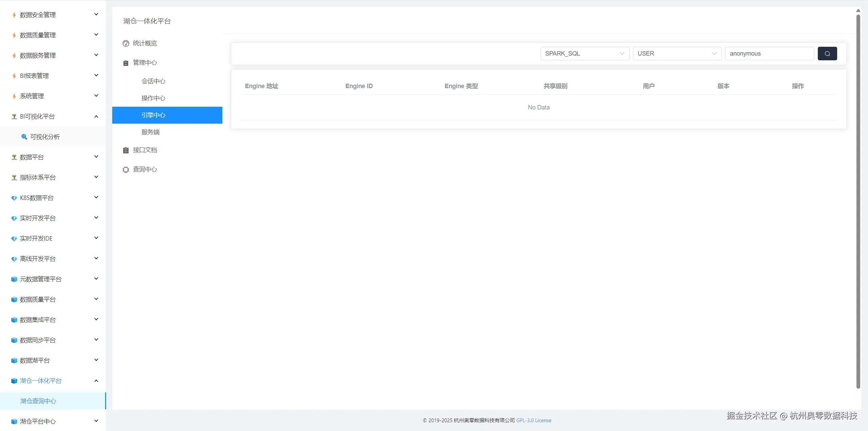This screenshot has width=868, height=431.
Task: Click the dark search magnifier button
Action: [x=827, y=54]
